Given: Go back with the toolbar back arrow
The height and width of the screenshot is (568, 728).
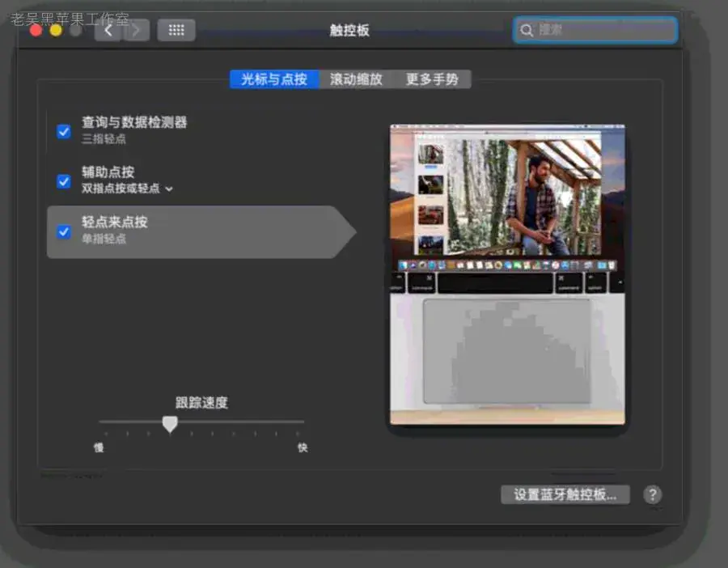Looking at the screenshot, I should (108, 31).
